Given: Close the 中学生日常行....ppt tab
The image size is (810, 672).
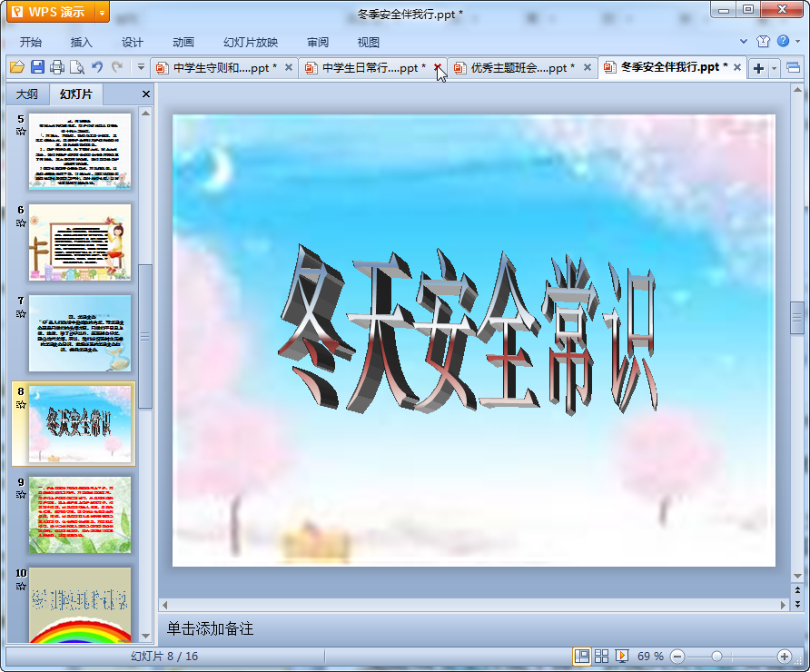Looking at the screenshot, I should tap(438, 67).
